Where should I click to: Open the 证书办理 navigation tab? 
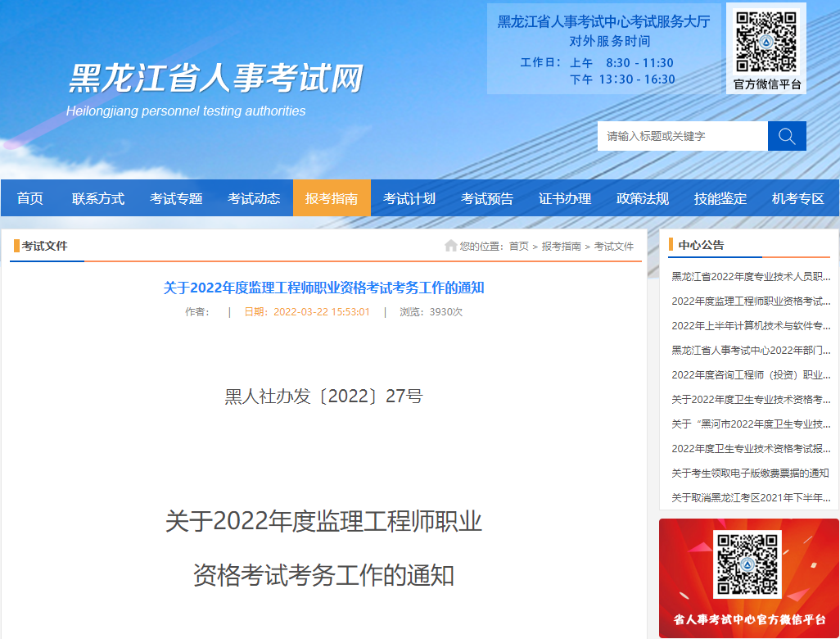[x=565, y=198]
